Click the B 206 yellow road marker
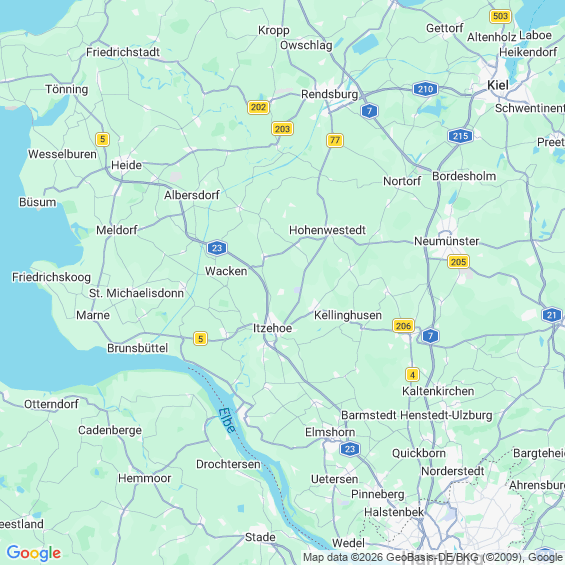 click(x=403, y=326)
